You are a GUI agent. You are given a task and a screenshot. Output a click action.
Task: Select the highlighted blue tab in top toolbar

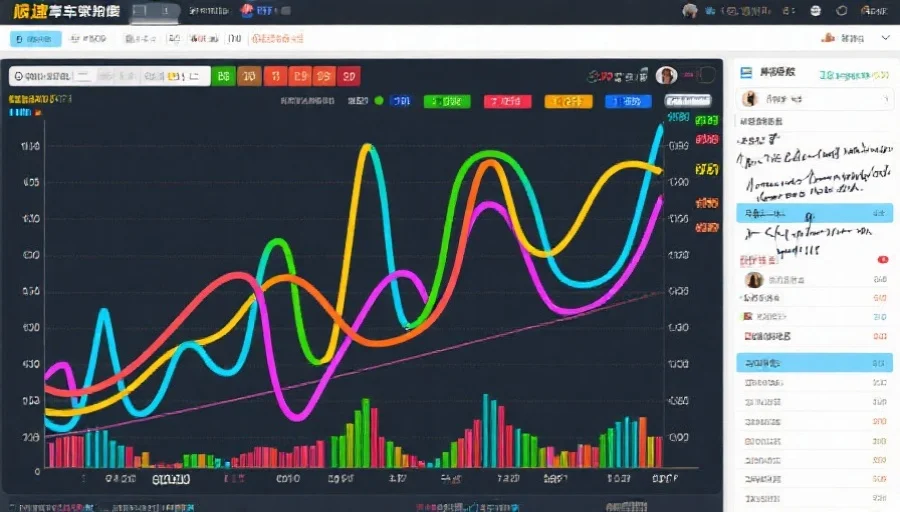pos(35,39)
